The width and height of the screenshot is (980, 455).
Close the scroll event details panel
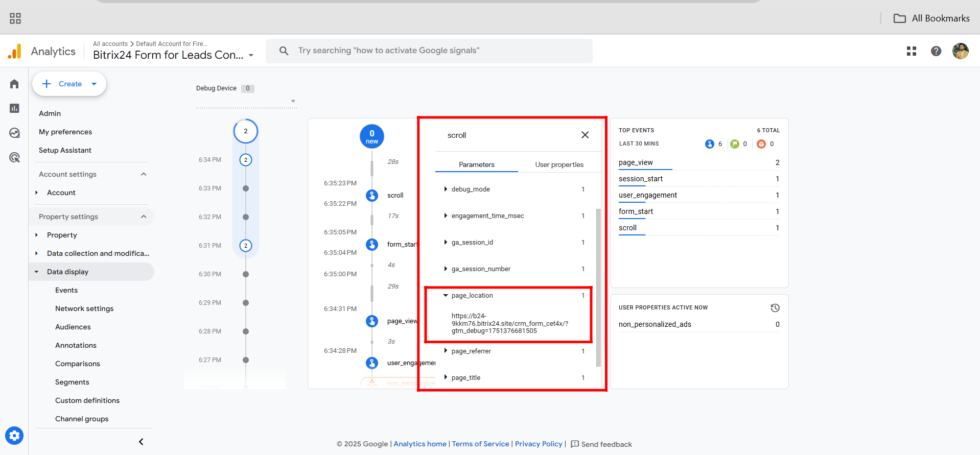(x=585, y=135)
